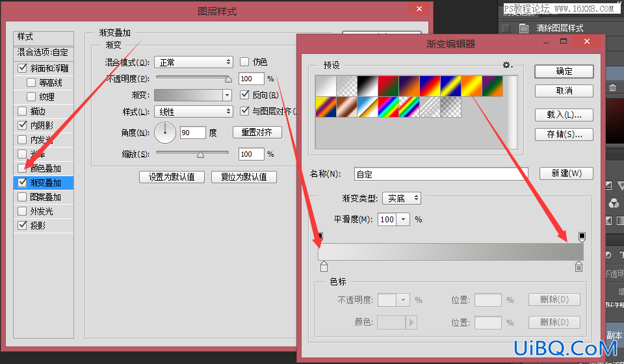Click 取消 to cancel Gradient Editor
Viewport: 624px width, 364px height.
pos(564,91)
